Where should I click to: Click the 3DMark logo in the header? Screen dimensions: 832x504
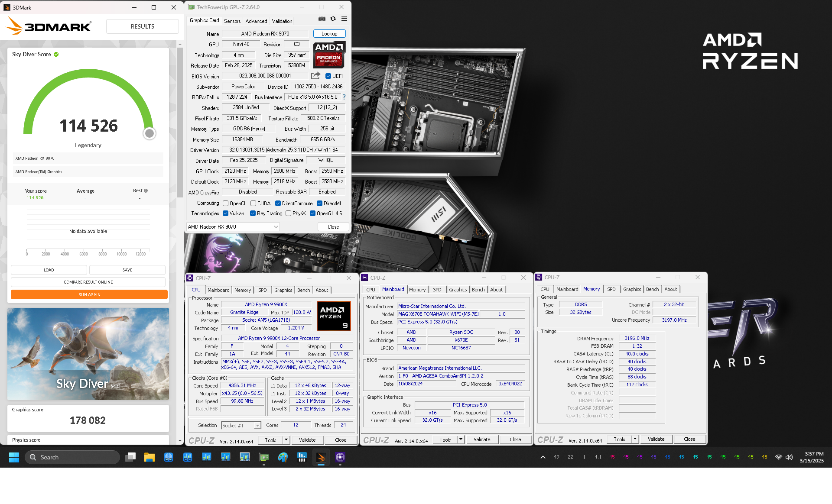click(x=49, y=26)
